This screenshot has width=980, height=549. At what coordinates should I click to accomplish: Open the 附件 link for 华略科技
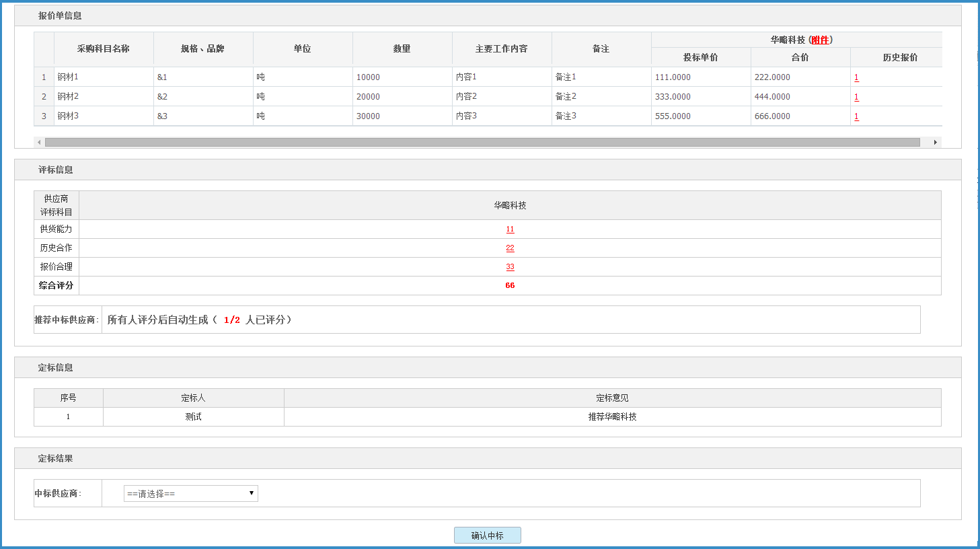pyautogui.click(x=820, y=40)
